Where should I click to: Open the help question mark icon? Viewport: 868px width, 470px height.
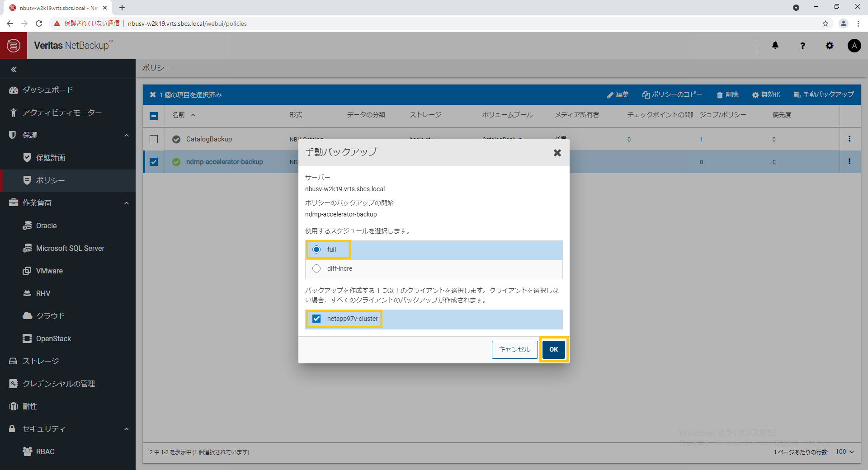pos(802,46)
